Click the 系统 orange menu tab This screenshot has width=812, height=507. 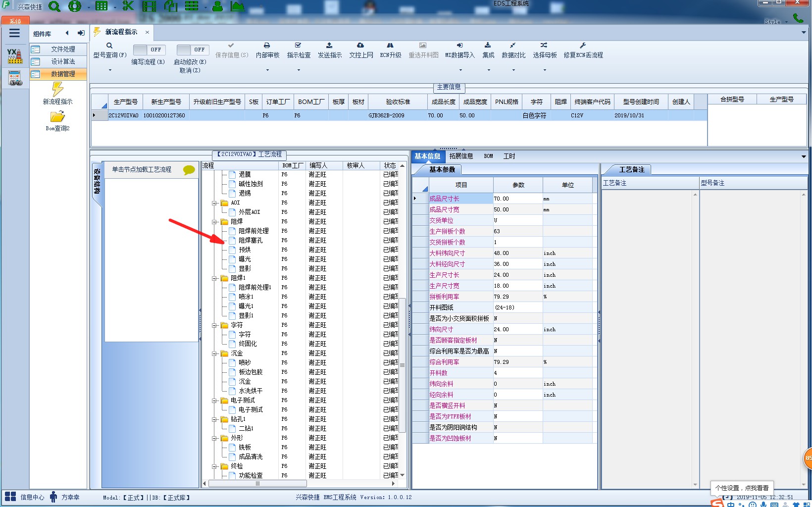click(x=15, y=21)
